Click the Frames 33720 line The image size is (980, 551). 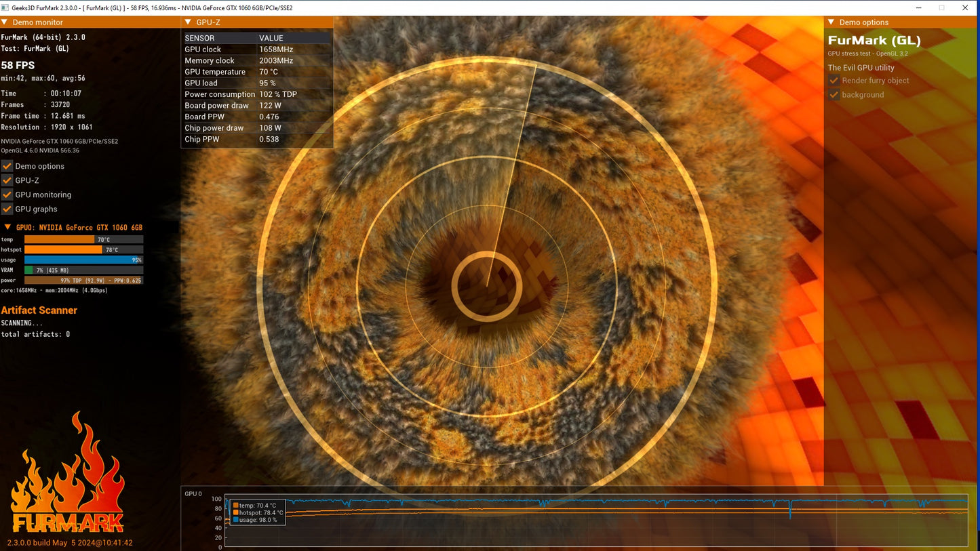(35, 104)
